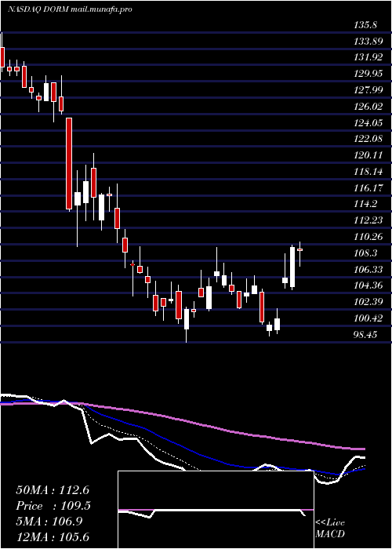The width and height of the screenshot is (392, 549).
Task: Click the 102.39 price axis label
Action: [368, 301]
